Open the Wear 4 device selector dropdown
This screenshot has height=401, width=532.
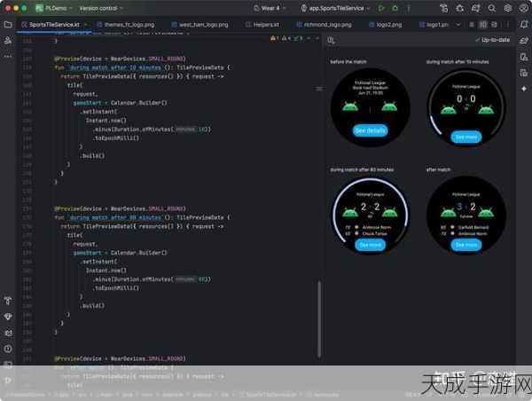pyautogui.click(x=270, y=8)
